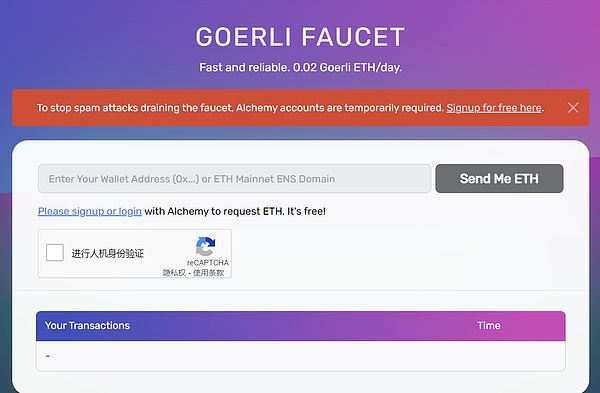This screenshot has height=393, width=600.
Task: Open the reCAPTCHA 隐私权 privacy link
Action: (x=174, y=272)
